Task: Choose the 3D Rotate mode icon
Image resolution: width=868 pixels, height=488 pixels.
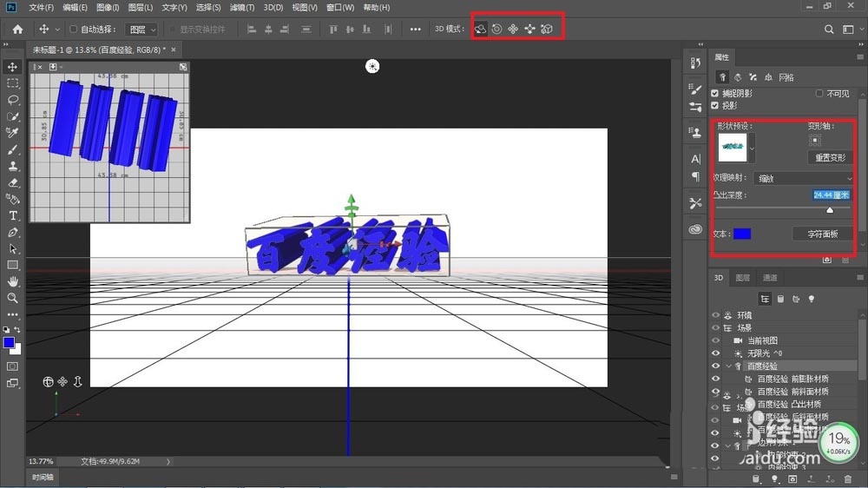Action: click(480, 29)
